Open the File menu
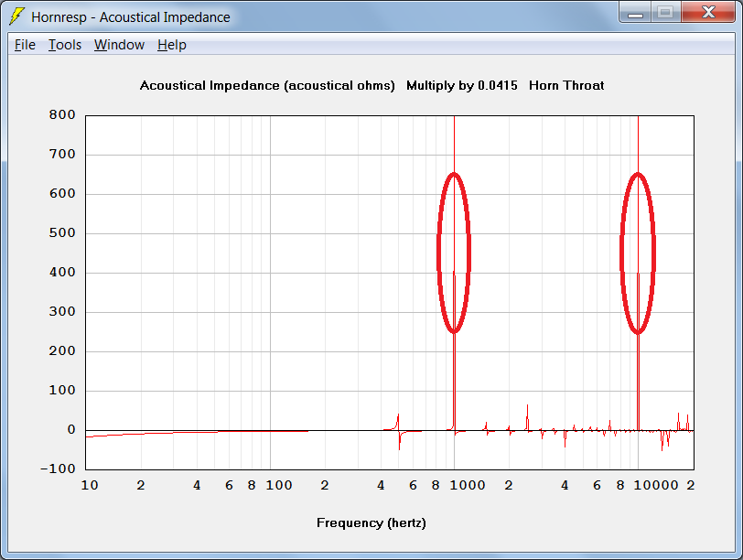 pos(25,45)
